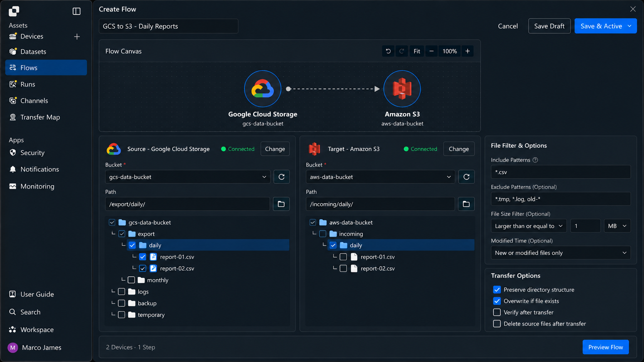Open the Flows section
This screenshot has height=362, width=644.
click(x=46, y=68)
